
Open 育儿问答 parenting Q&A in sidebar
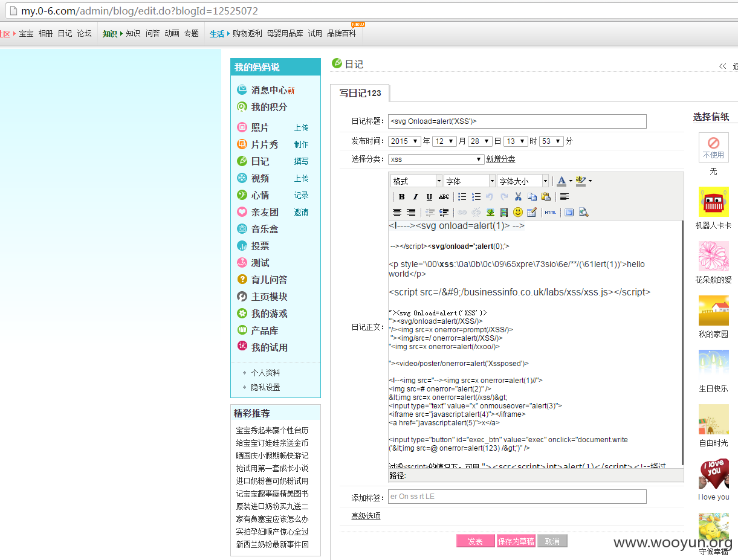tap(269, 280)
